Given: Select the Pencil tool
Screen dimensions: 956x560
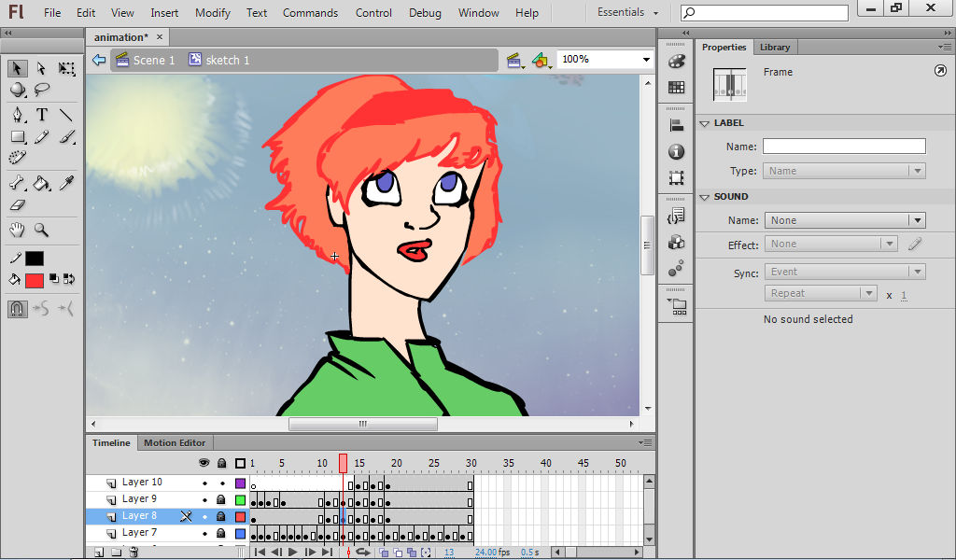Looking at the screenshot, I should tap(41, 137).
